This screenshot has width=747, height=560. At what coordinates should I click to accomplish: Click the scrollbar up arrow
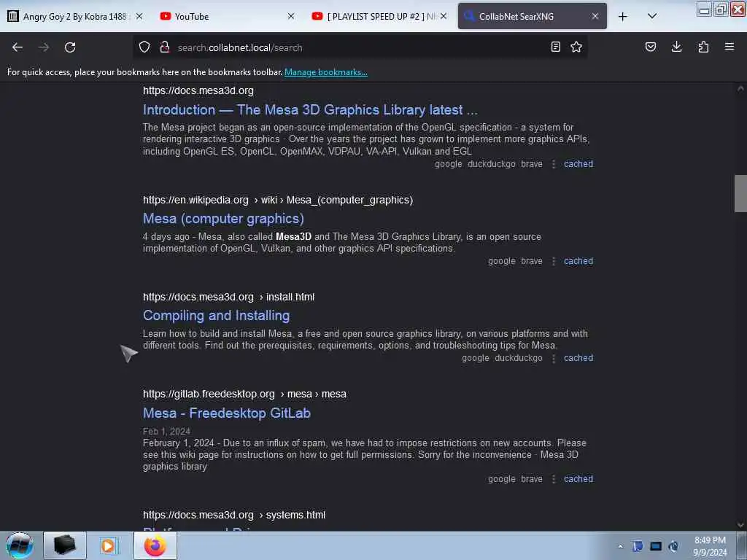(740, 88)
